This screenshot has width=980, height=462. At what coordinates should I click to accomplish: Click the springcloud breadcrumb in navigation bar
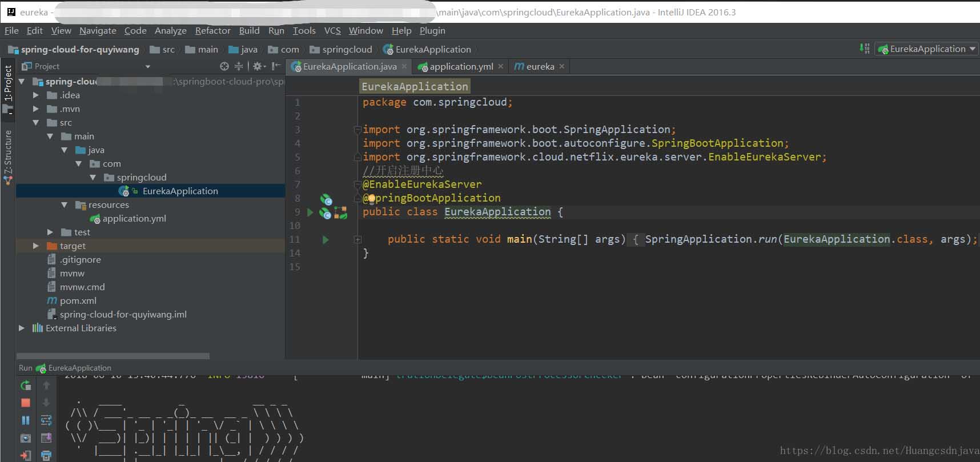tap(347, 50)
